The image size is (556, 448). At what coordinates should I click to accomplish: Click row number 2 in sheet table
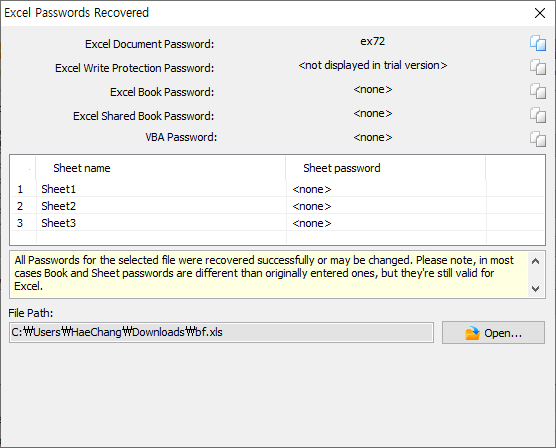pos(20,206)
